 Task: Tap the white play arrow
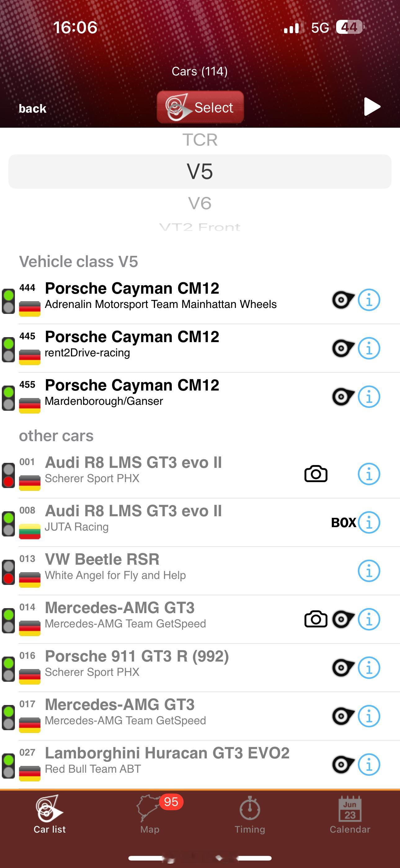372,107
